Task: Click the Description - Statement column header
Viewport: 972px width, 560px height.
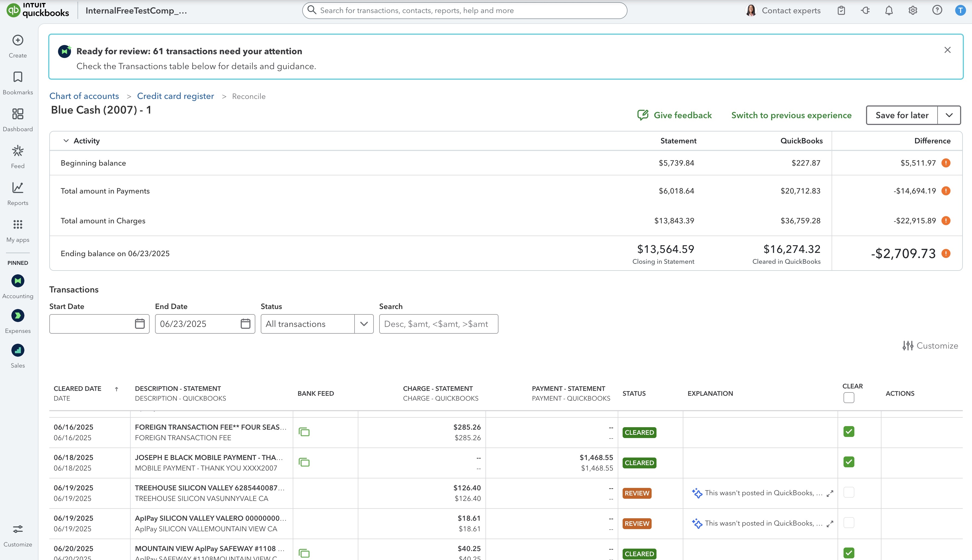Action: coord(178,388)
